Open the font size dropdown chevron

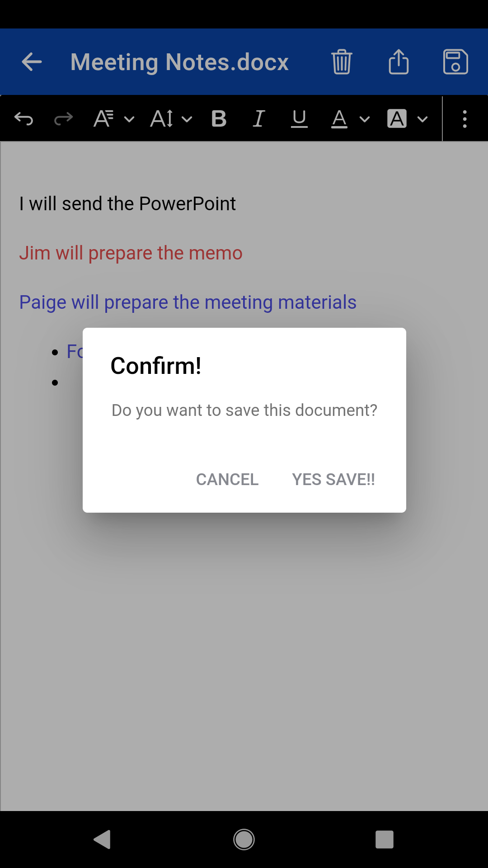pos(186,118)
